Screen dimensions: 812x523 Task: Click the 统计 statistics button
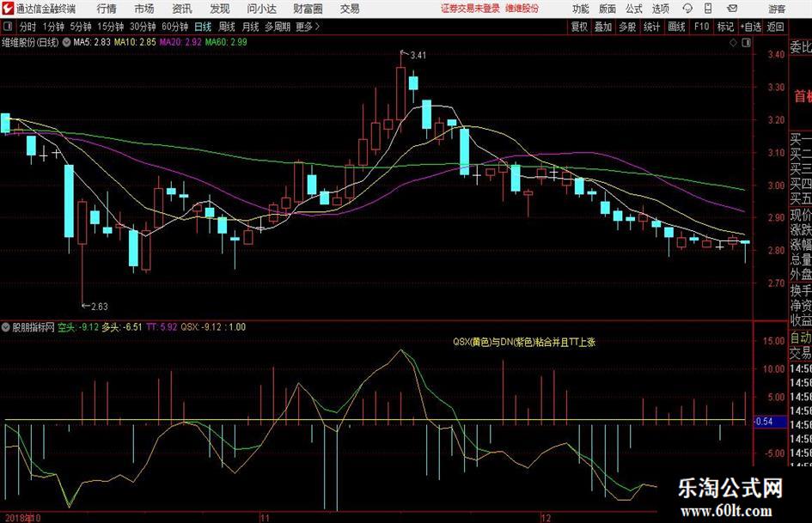pos(651,27)
